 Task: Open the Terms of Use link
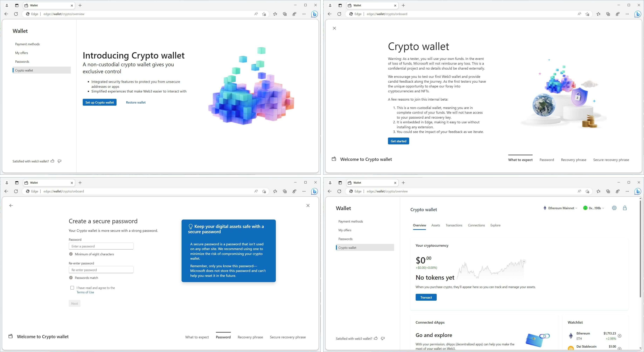[x=85, y=292]
